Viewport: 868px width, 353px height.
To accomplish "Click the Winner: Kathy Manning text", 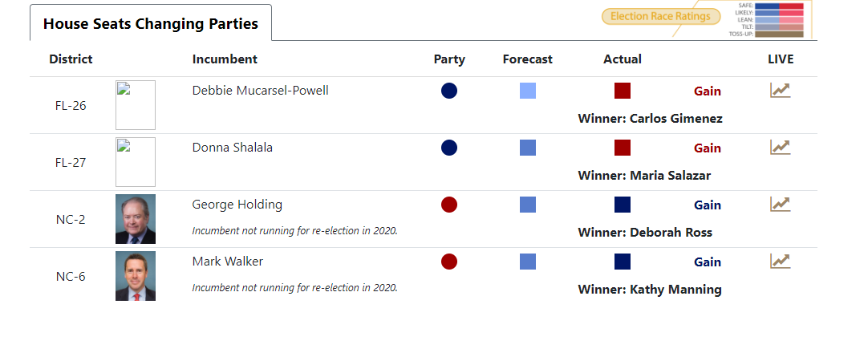I will [x=650, y=290].
